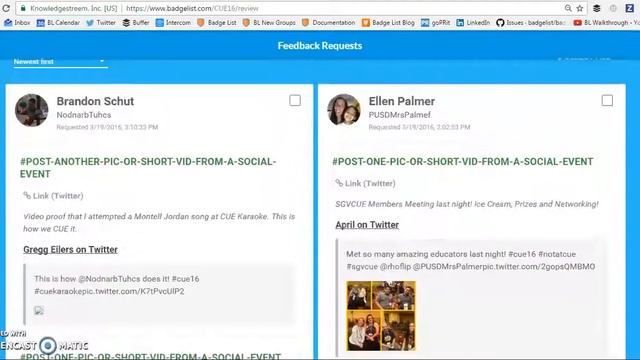Click the grey round extension icon
The image size is (640, 360).
[x=613, y=8]
